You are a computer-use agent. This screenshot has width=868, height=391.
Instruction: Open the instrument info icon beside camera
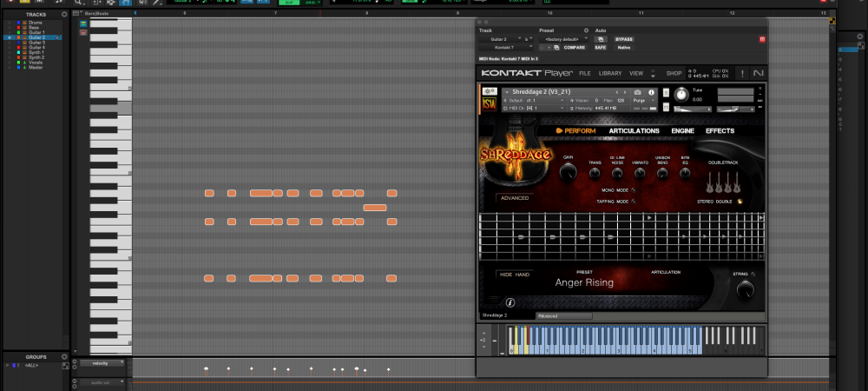(651, 92)
